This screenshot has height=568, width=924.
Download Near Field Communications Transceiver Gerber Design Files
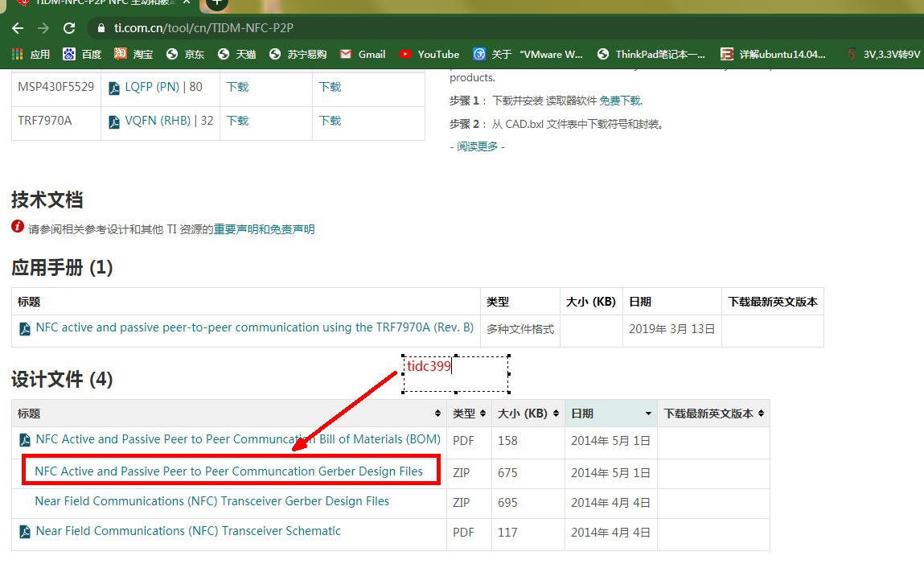point(211,501)
